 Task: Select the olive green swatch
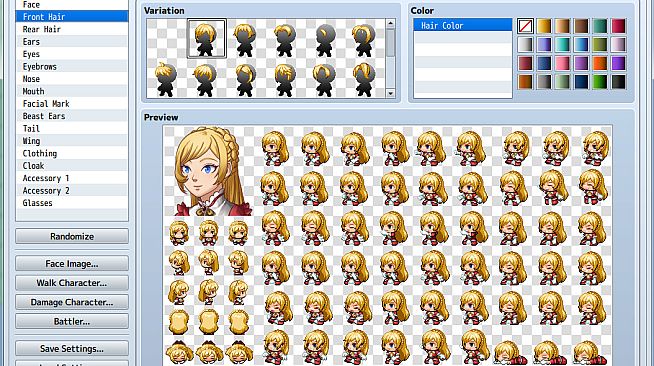coord(600,45)
